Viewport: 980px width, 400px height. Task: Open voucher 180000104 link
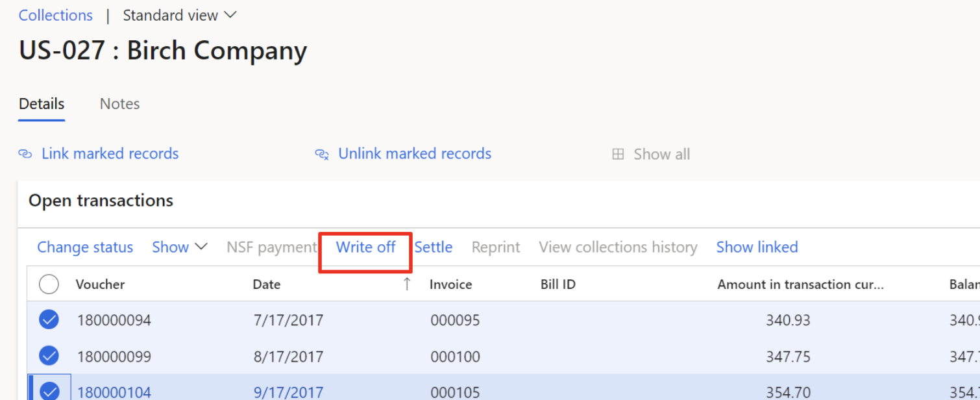114,392
